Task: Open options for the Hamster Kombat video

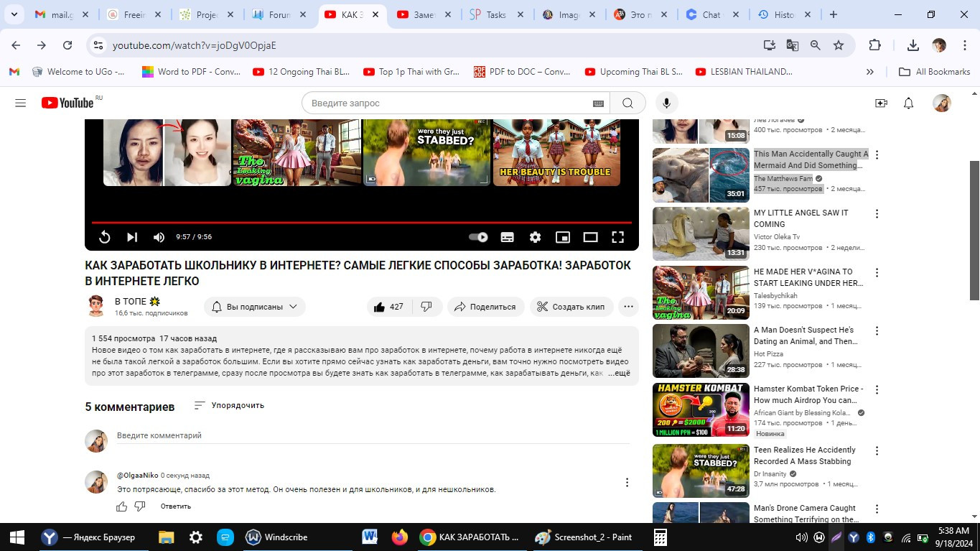Action: tap(877, 389)
